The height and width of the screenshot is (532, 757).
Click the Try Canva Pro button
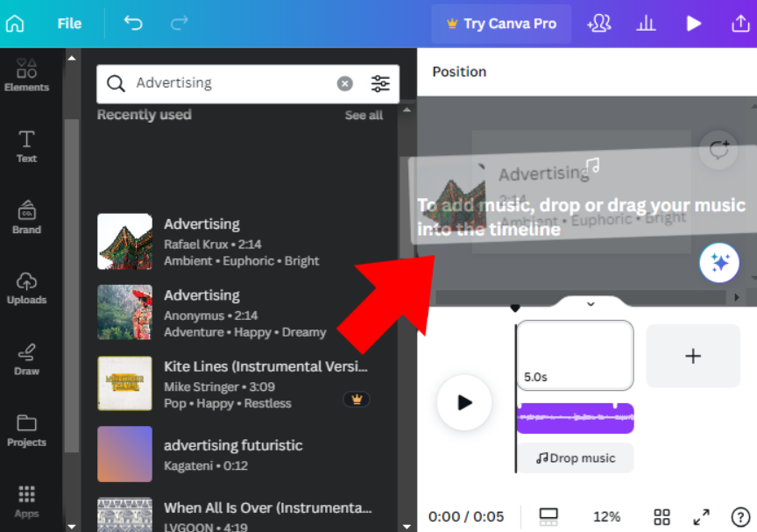point(500,24)
